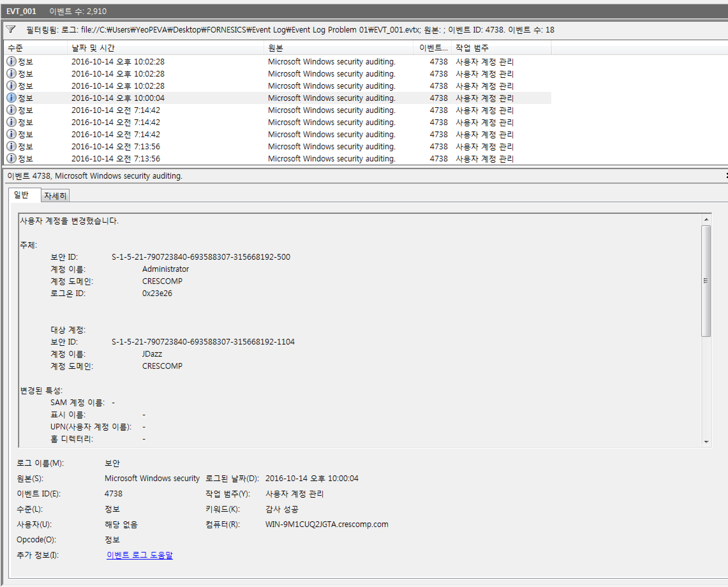Image resolution: width=728 pixels, height=587 pixels.
Task: Click the description scrollbar thumb
Action: coord(706,281)
